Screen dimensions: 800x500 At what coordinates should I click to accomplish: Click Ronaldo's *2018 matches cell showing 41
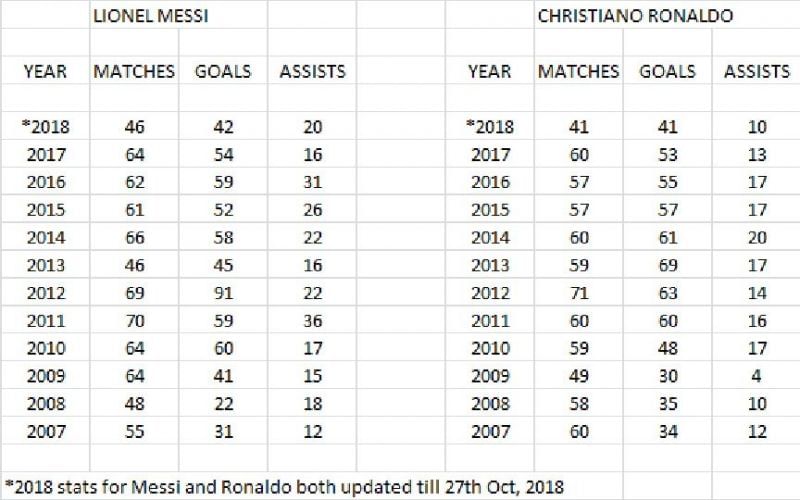pos(578,127)
